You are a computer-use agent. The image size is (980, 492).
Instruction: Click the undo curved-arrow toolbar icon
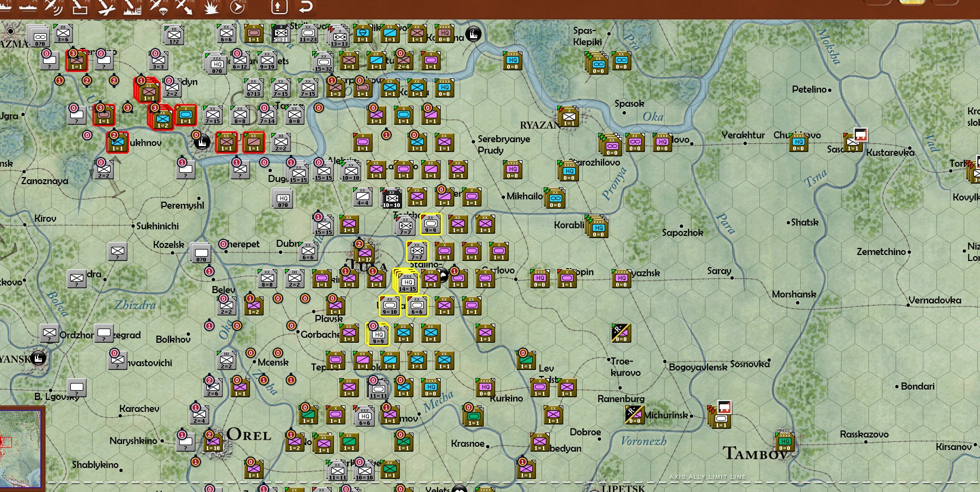click(x=306, y=7)
